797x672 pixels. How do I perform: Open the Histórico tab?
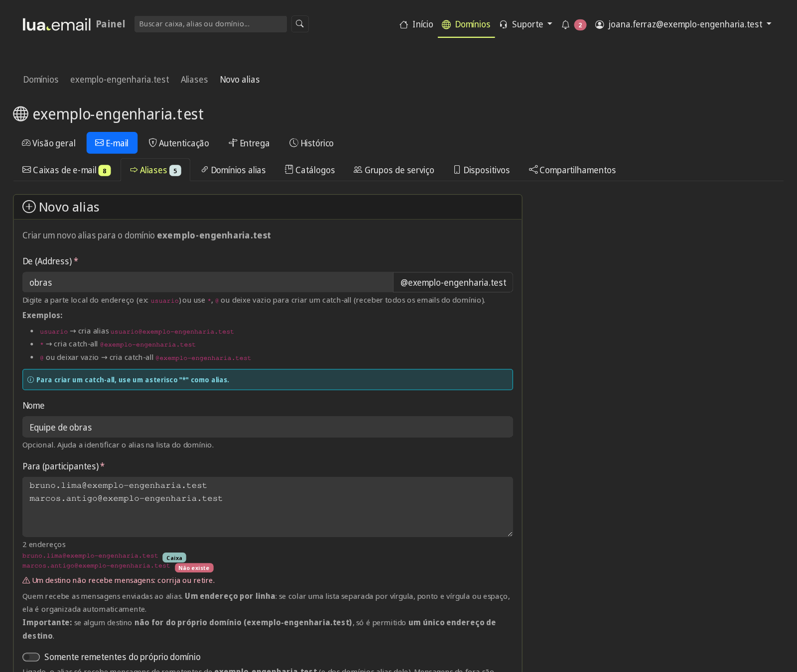pos(312,143)
